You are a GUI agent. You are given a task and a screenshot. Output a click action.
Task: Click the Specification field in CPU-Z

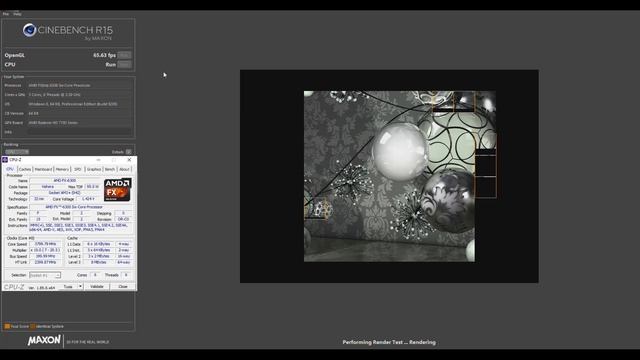click(80, 207)
